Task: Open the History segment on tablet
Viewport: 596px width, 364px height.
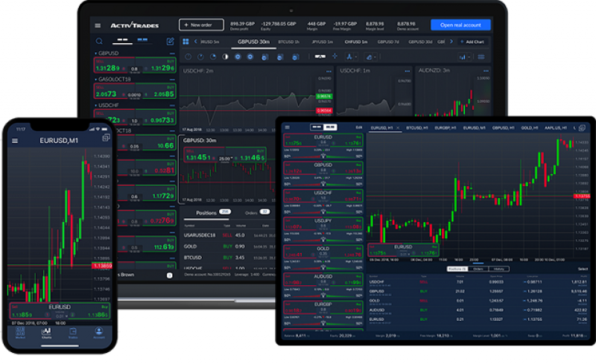Action: (x=498, y=269)
